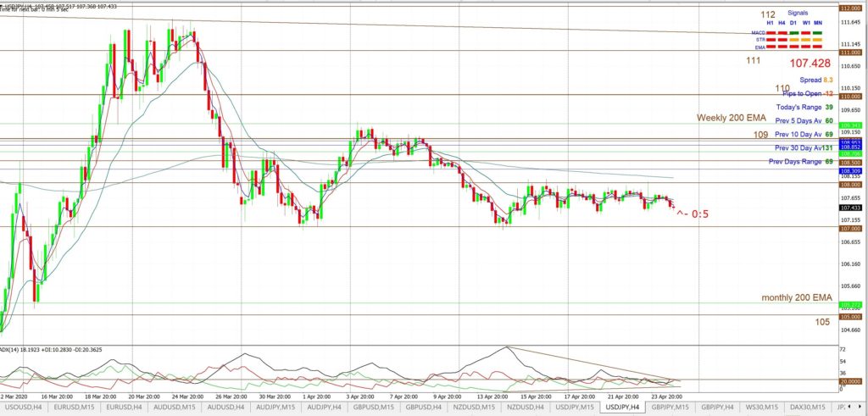
Task: Select the AUDUSD,M15 tab
Action: 175,408
